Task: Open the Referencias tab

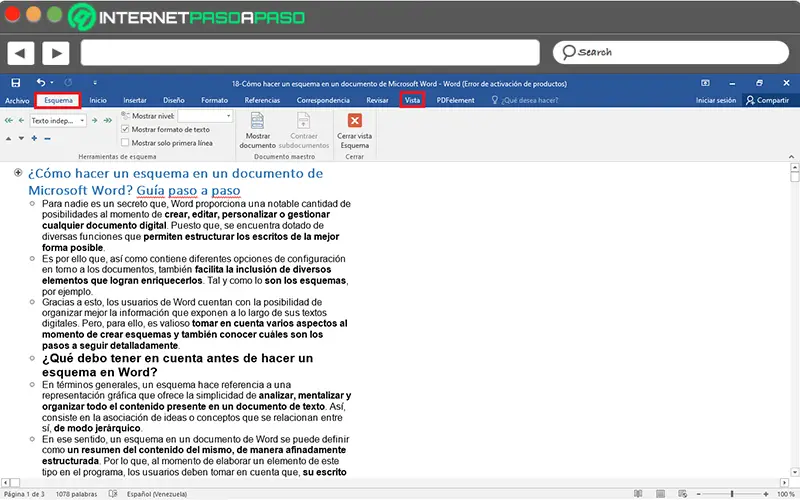Action: coord(262,101)
